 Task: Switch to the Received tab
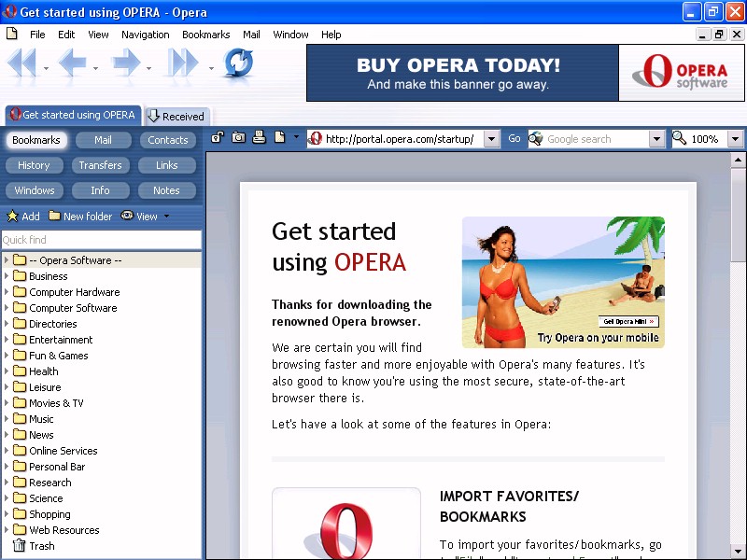176,116
